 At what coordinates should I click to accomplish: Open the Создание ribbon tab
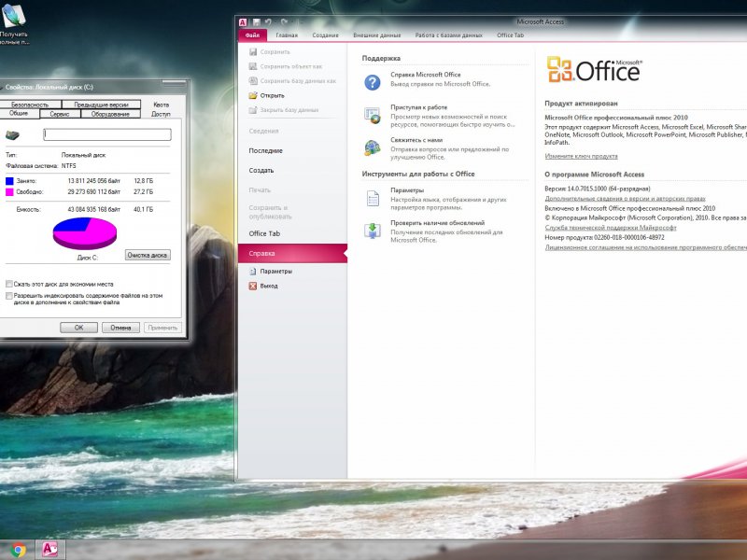click(325, 35)
